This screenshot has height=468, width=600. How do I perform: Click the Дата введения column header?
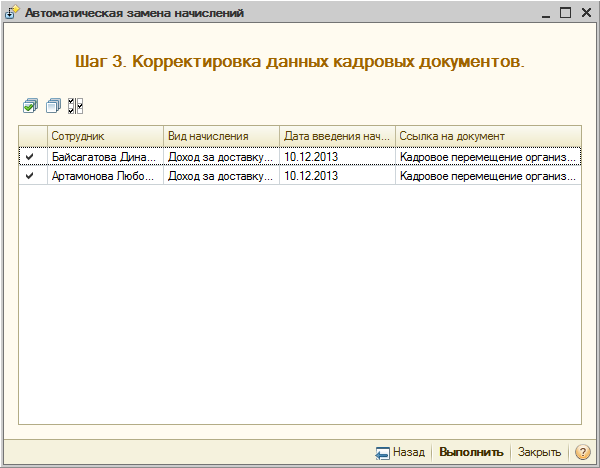[x=337, y=136]
